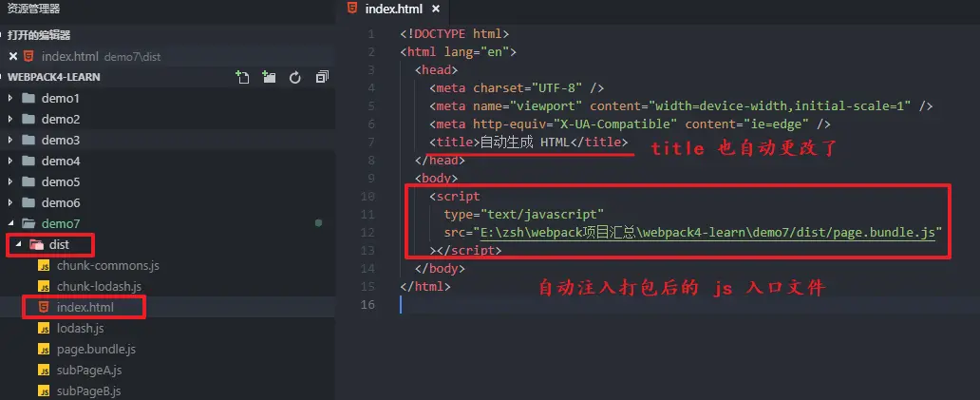Select the demo4 folder icon
This screenshot has width=980, height=400.
pos(28,161)
